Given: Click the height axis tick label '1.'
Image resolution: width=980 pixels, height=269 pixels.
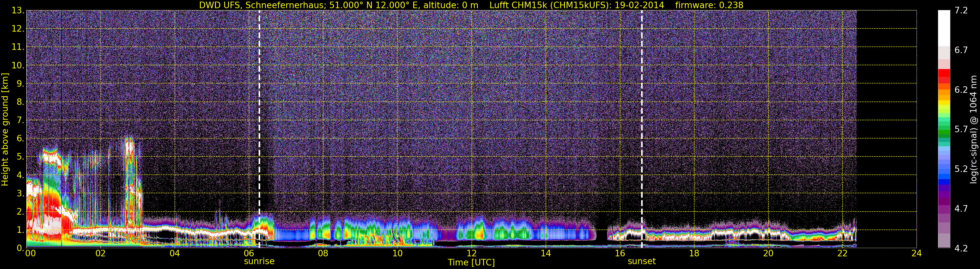Looking at the screenshot, I should pyautogui.click(x=20, y=230).
